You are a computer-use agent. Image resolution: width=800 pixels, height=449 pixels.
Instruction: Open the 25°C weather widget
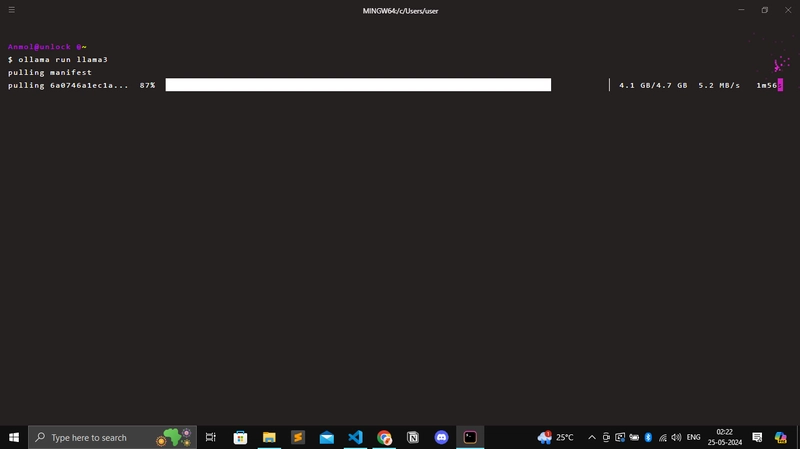556,437
